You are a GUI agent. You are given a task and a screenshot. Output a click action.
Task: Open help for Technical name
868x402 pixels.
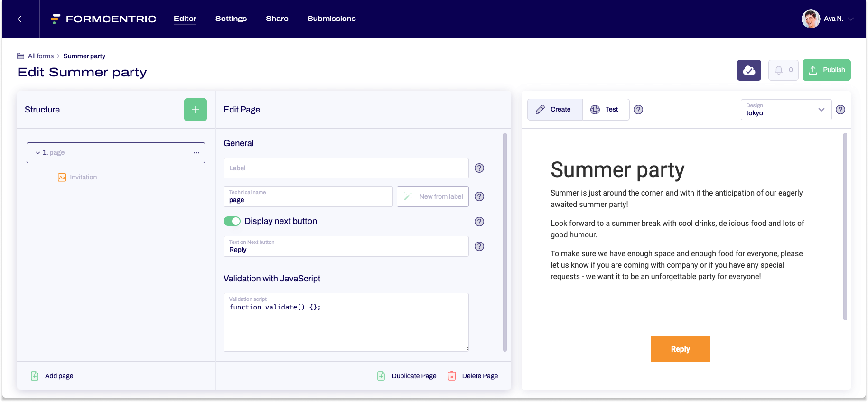pos(479,196)
